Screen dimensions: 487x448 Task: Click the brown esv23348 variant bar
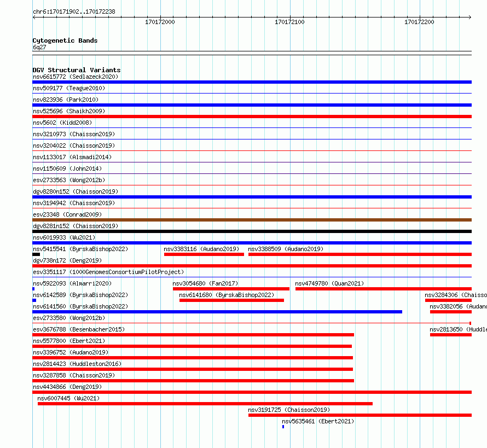coord(252,220)
